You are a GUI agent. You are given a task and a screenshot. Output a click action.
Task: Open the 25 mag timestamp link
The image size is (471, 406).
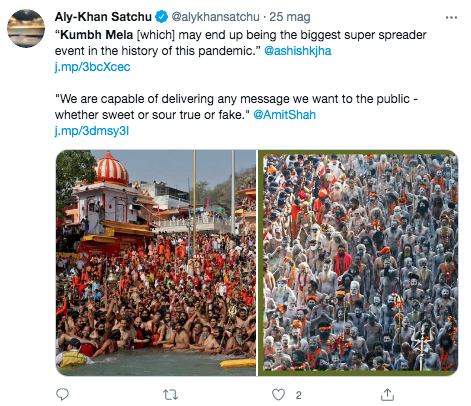[290, 17]
